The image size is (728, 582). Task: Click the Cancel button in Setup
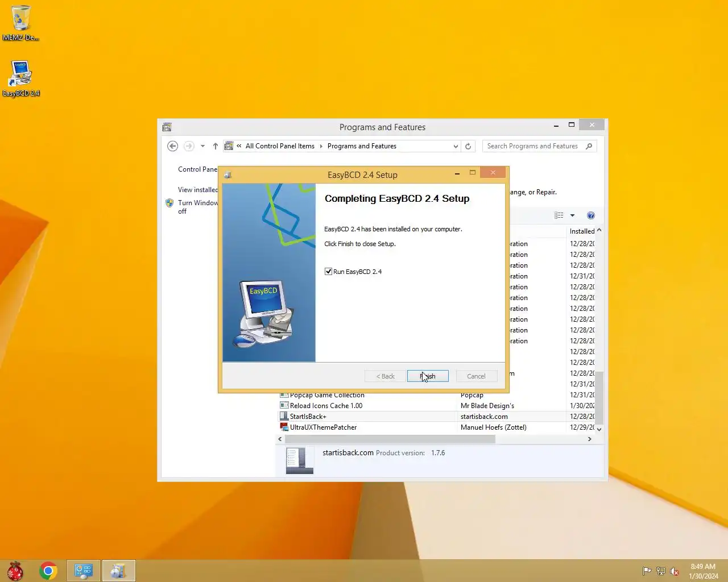tap(477, 376)
